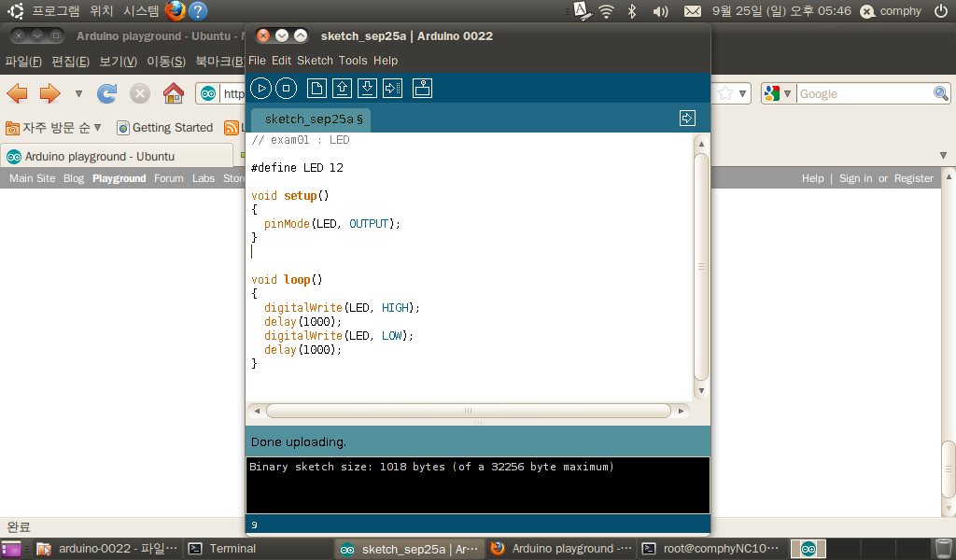Screen dimensions: 956x560
Task: Click the Stop button in Arduino toolbar
Action: pos(286,89)
